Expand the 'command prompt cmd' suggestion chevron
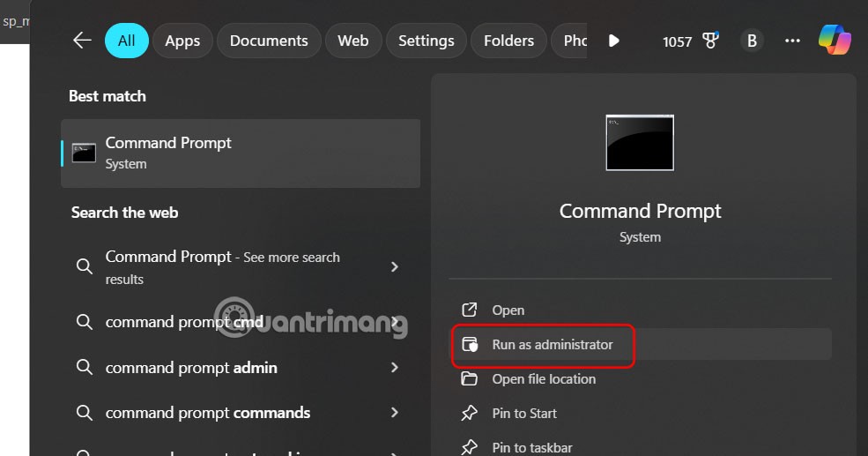868x456 pixels. pyautogui.click(x=394, y=323)
